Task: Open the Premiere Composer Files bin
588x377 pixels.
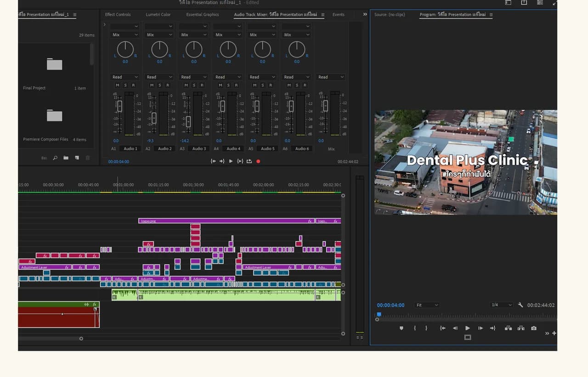Action: 54,115
